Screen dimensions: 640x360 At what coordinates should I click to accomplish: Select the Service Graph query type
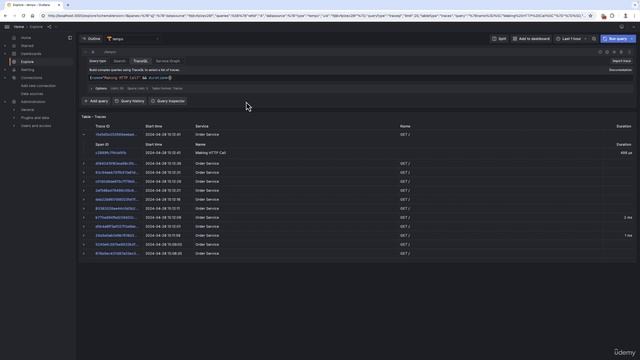coord(168,61)
